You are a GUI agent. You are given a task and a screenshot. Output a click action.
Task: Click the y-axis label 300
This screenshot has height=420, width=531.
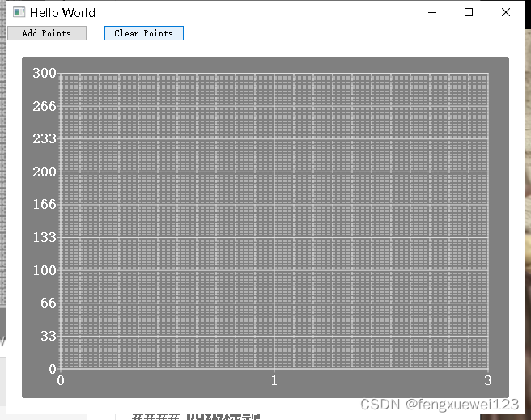(x=45, y=73)
